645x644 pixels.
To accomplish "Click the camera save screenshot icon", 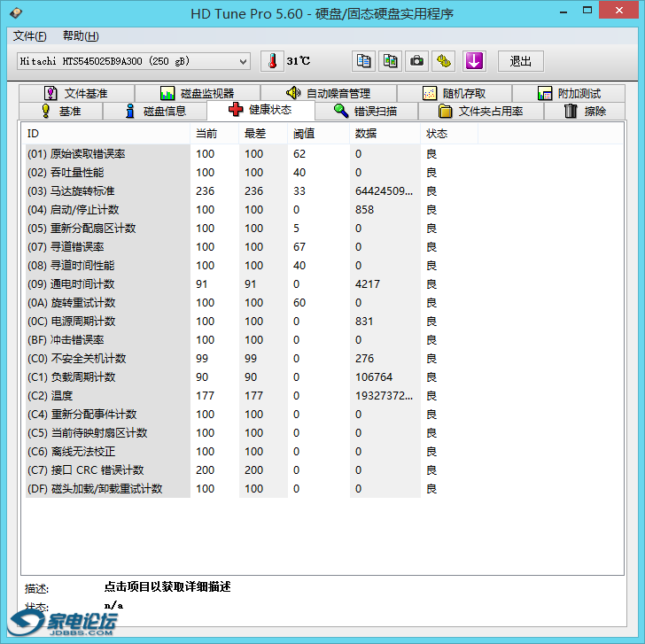I will click(416, 61).
